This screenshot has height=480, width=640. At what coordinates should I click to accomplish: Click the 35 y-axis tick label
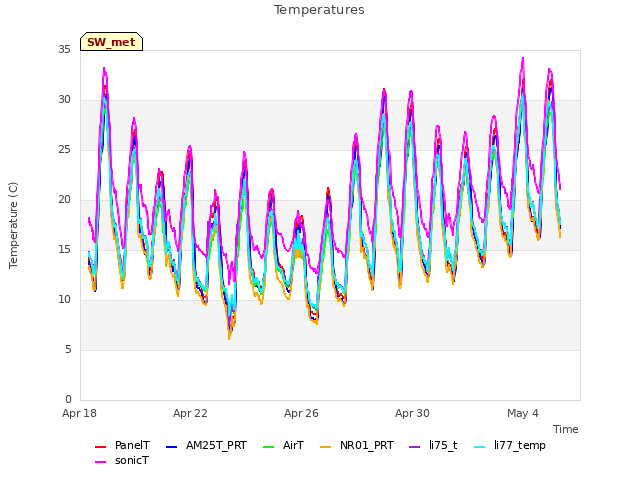[64, 50]
